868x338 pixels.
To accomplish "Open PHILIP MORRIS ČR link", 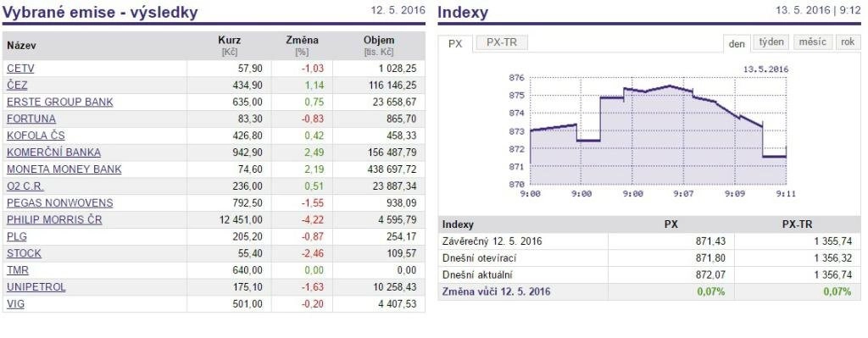I will pos(54,219).
